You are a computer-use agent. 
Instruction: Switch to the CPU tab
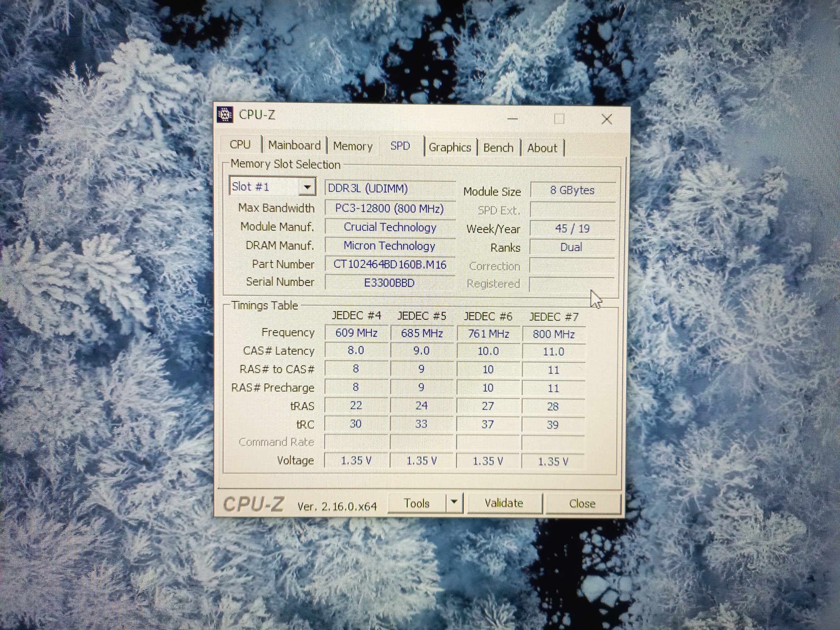coord(240,145)
